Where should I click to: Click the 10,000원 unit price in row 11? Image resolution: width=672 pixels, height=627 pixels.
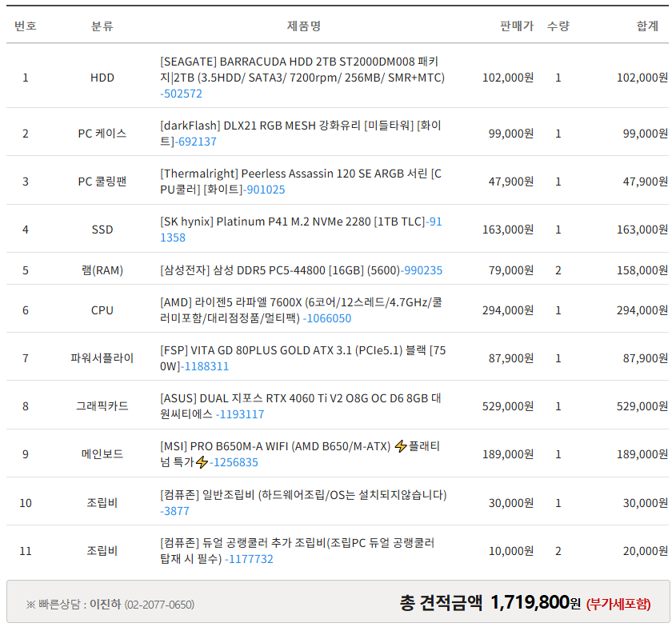click(511, 551)
